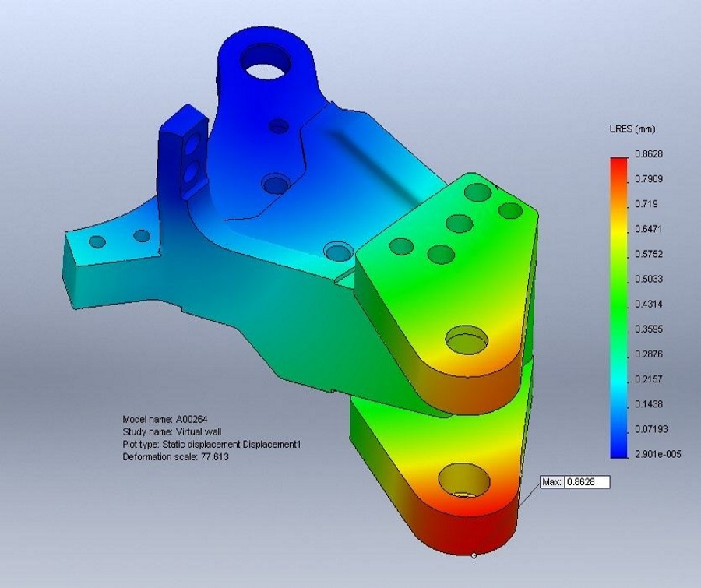This screenshot has height=588, width=701.
Task: Click the red top of the color legend bar
Action: click(620, 164)
